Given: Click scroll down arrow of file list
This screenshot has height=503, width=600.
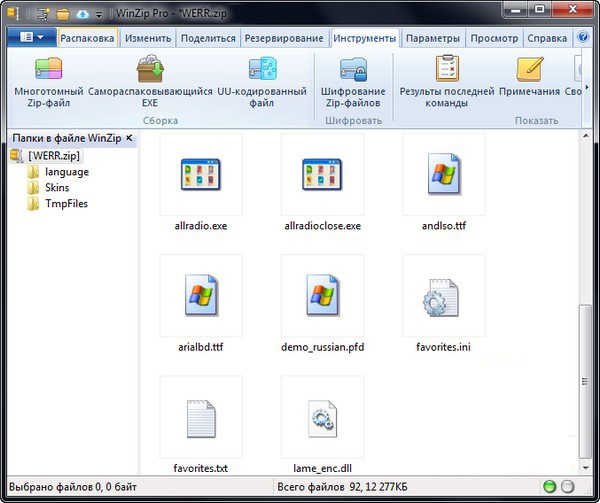Looking at the screenshot, I should point(585,468).
